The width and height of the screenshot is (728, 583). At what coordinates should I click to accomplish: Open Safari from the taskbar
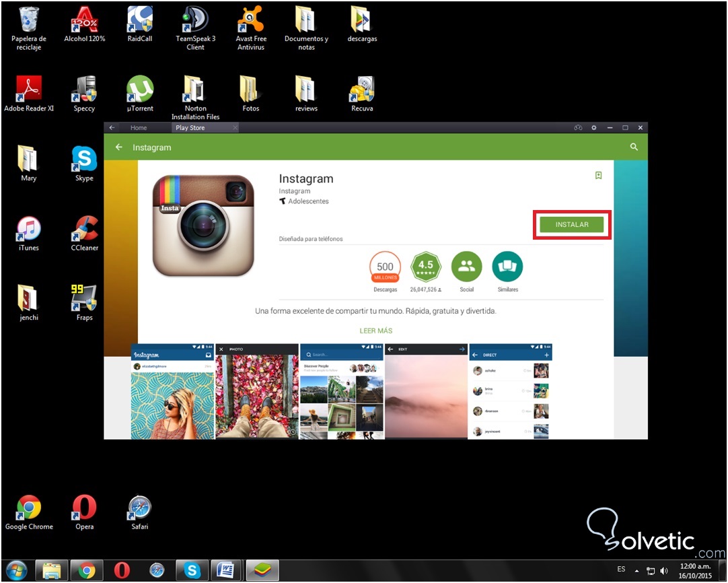tap(157, 570)
